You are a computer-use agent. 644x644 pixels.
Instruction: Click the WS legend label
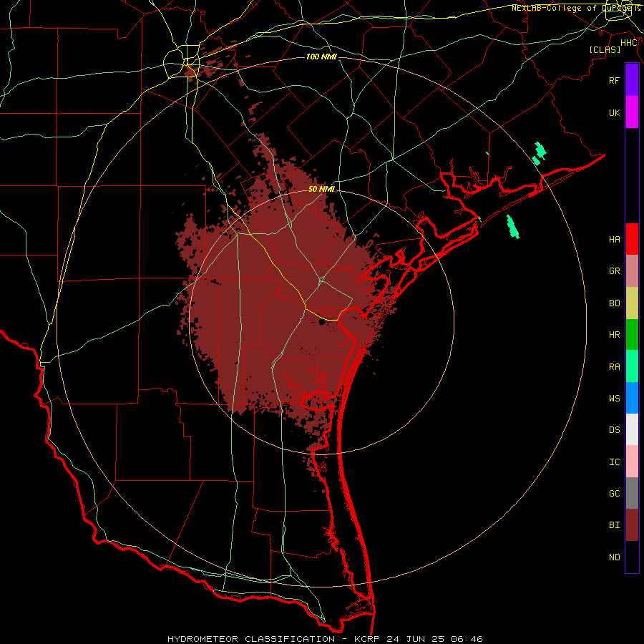click(615, 398)
